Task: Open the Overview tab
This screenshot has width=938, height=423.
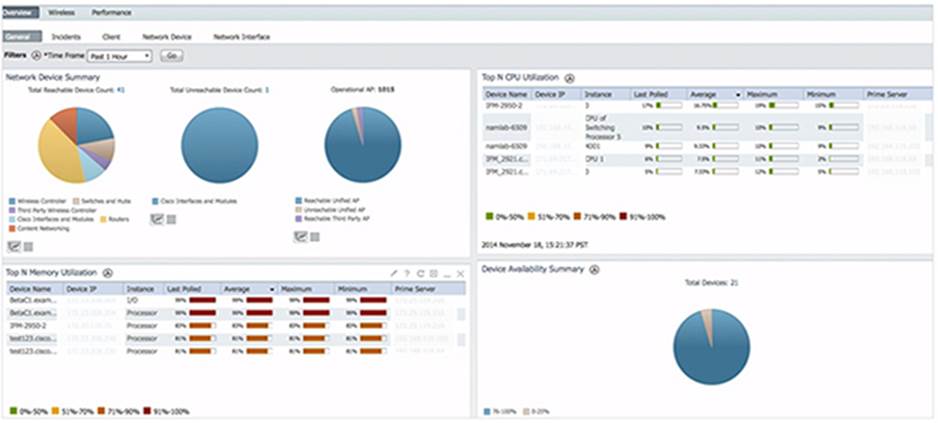Action: pyautogui.click(x=20, y=12)
